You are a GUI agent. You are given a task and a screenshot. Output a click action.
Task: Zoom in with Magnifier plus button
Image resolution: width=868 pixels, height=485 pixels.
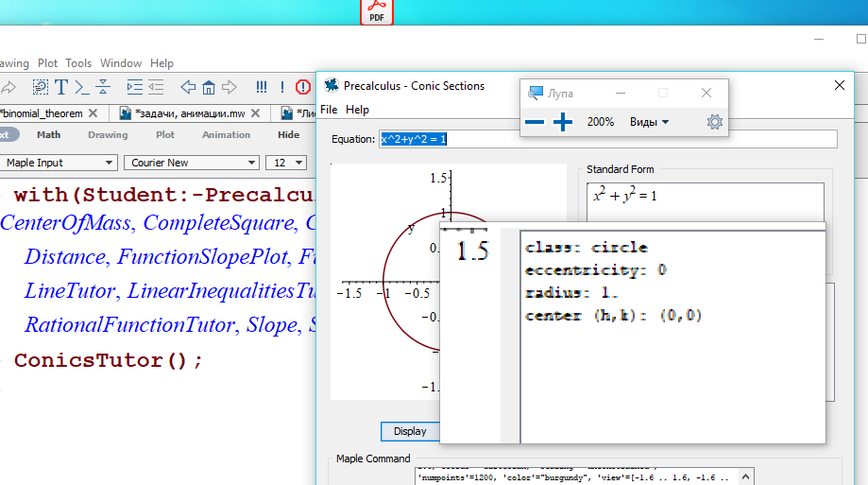coord(562,122)
